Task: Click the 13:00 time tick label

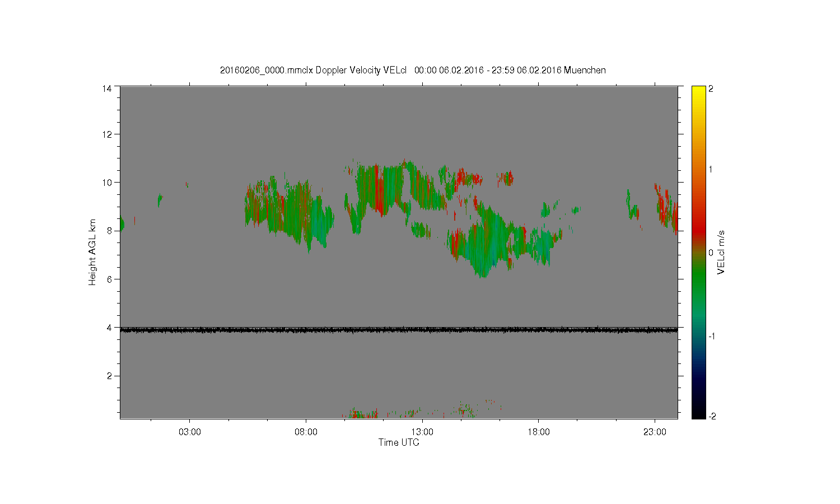Action: point(422,432)
